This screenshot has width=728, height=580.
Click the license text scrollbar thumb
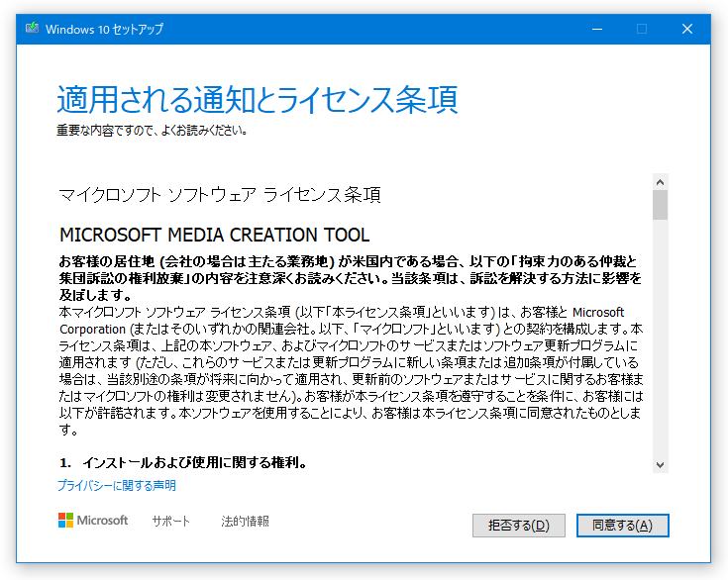click(x=661, y=205)
